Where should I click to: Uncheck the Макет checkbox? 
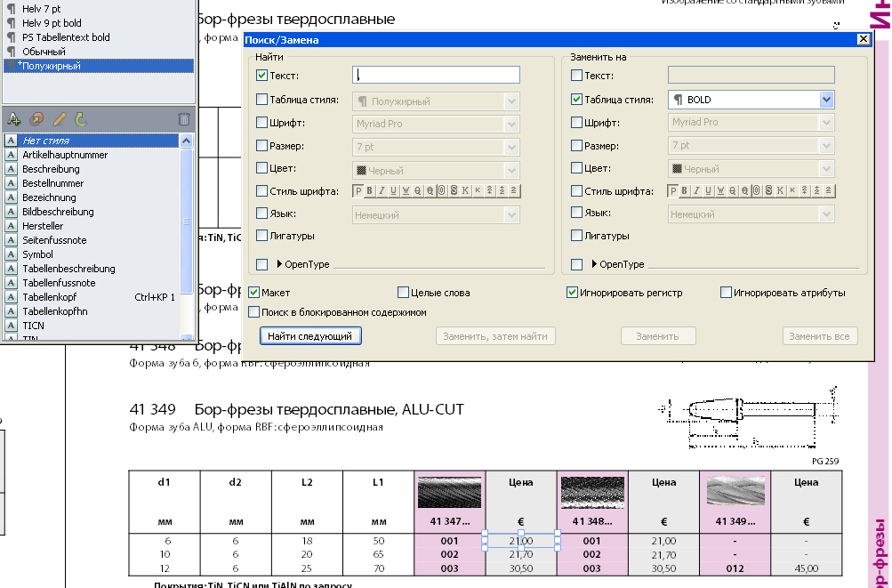point(253,293)
